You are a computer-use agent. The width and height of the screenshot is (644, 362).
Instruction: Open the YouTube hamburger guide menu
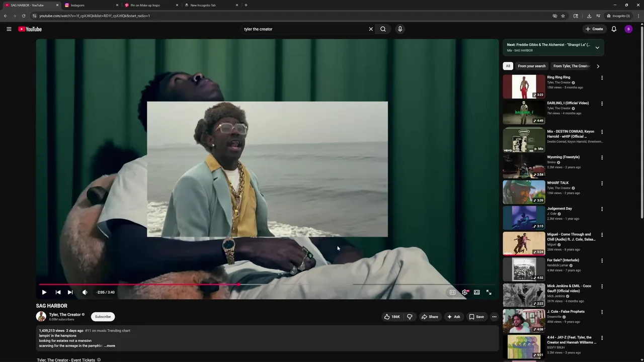(9, 29)
